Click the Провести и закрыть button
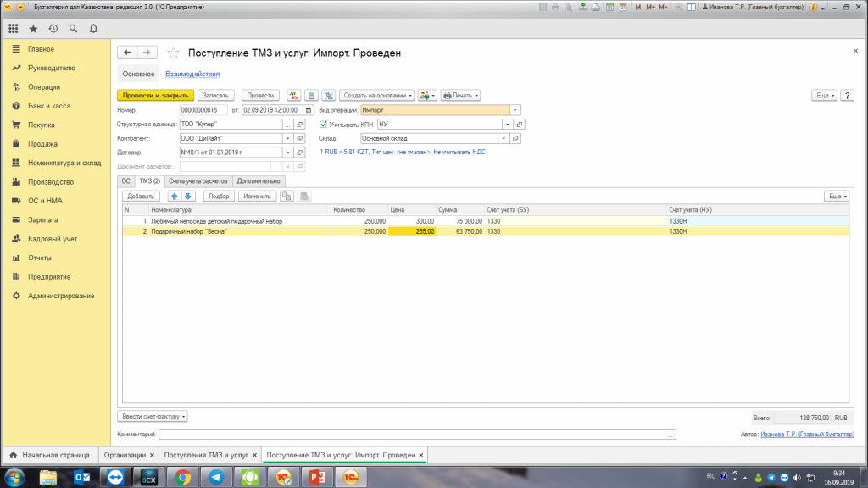 [156, 96]
